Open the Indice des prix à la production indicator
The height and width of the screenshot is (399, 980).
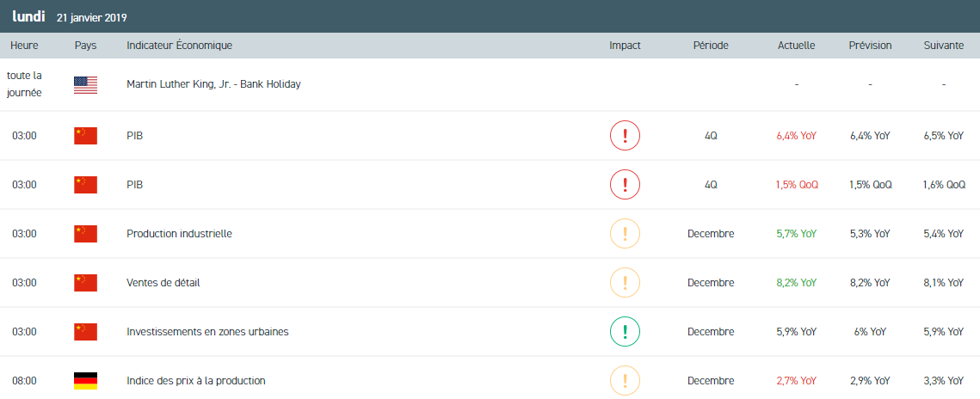tap(195, 381)
